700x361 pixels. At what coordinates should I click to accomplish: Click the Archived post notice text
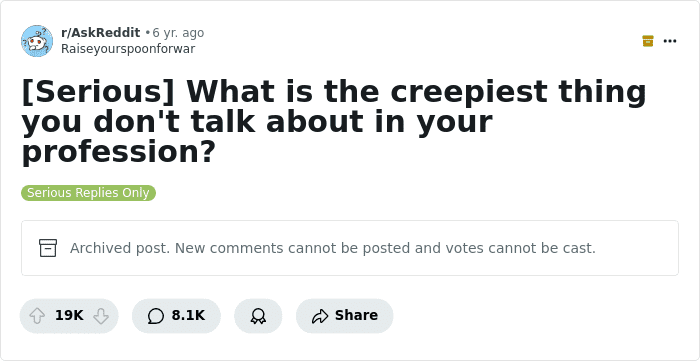coord(333,248)
